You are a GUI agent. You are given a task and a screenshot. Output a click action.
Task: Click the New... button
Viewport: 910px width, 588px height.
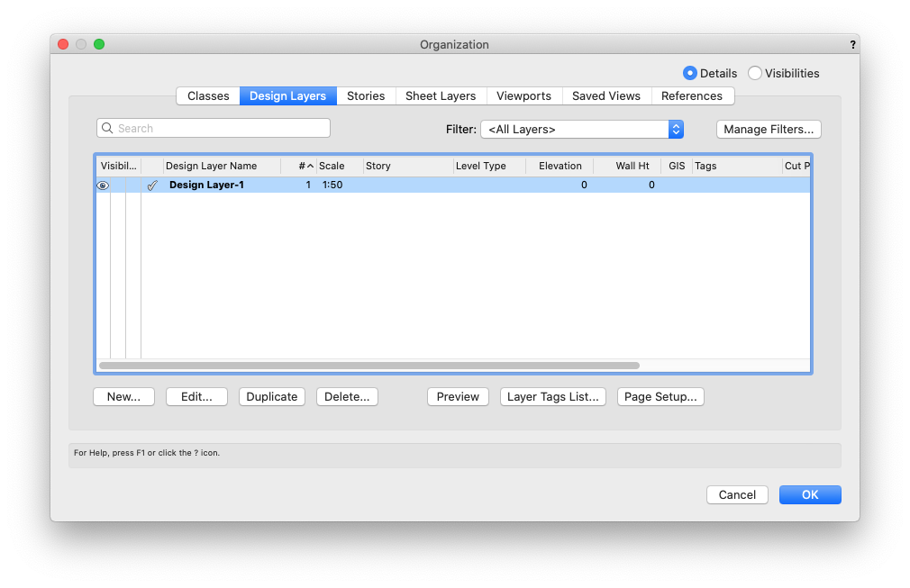[123, 396]
